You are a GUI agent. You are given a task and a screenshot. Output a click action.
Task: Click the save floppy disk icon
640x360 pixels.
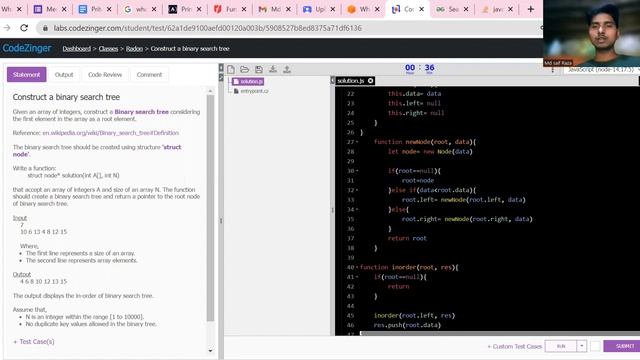258,69
